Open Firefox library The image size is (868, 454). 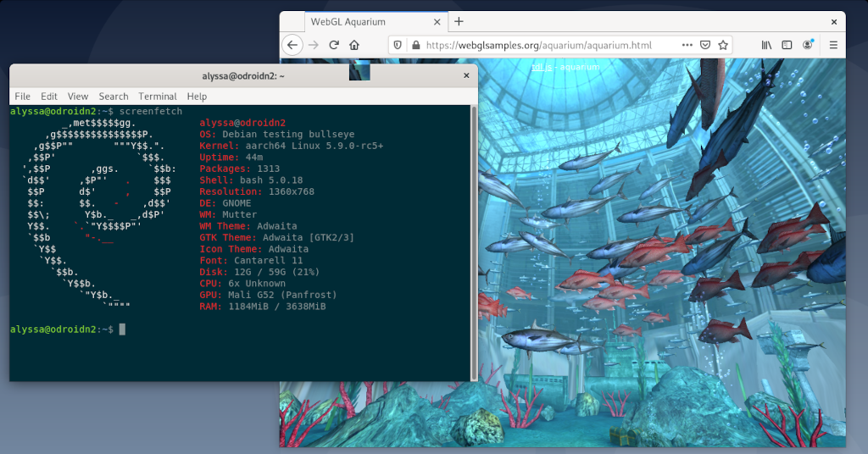tap(766, 46)
